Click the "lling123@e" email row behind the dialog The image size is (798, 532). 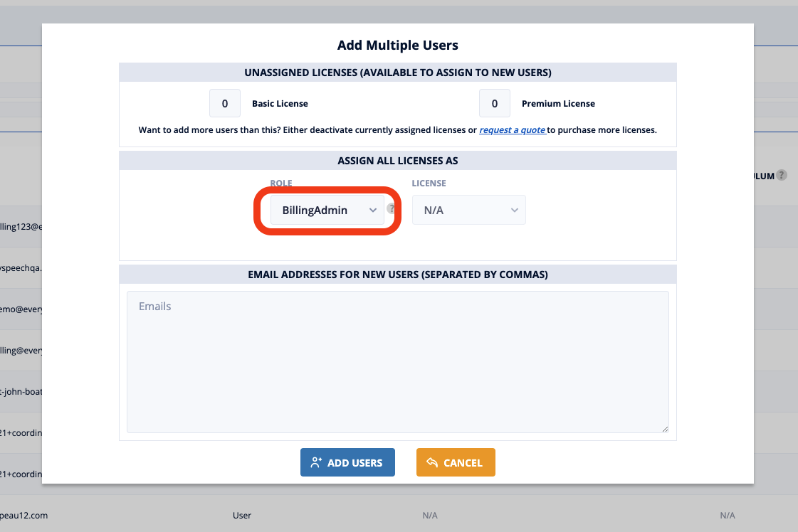21,227
